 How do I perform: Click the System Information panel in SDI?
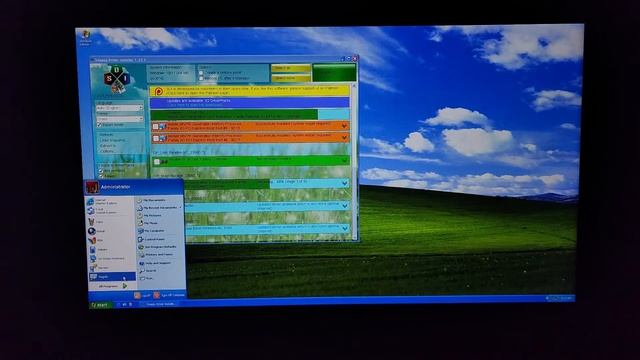click(171, 73)
